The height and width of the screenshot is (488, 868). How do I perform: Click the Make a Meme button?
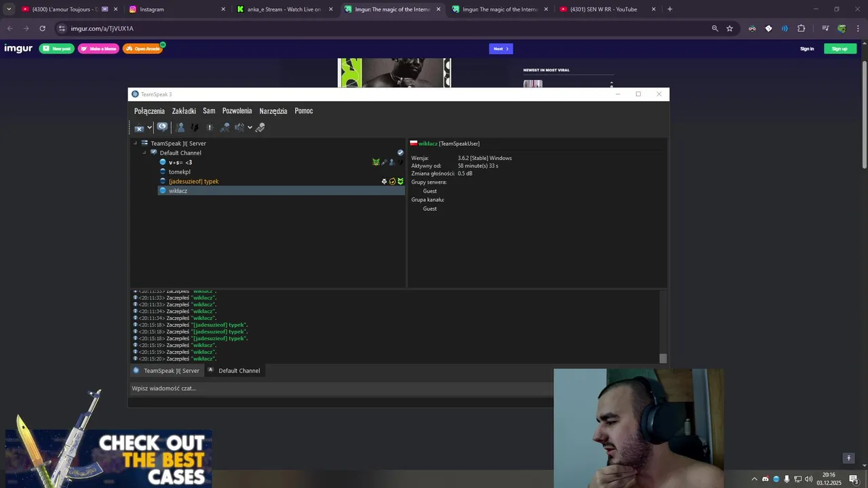[x=98, y=49]
